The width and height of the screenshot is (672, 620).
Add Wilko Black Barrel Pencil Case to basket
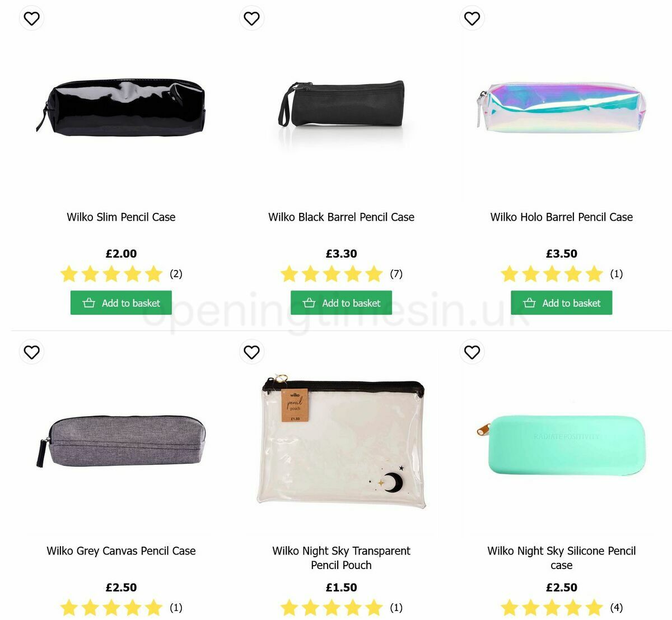340,302
